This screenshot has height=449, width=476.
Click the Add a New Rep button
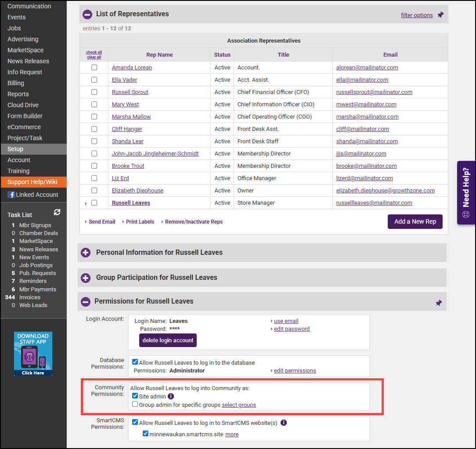tap(415, 221)
